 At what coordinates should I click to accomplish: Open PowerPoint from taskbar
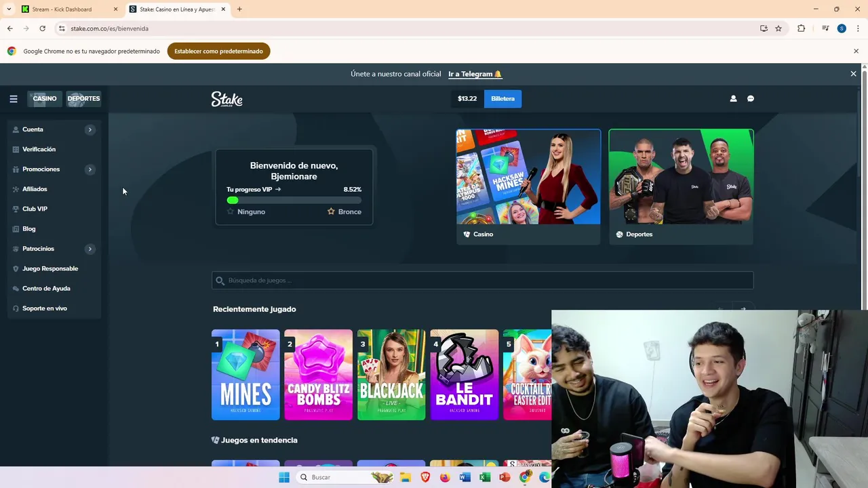pos(505,477)
